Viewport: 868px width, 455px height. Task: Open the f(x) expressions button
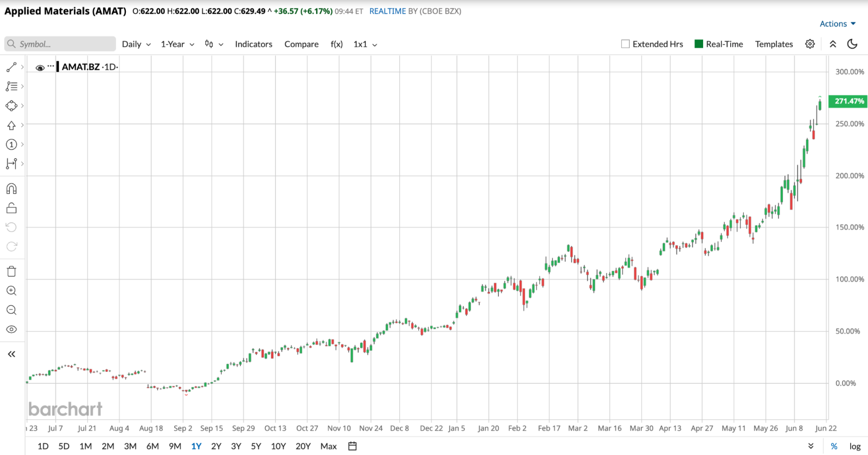click(x=336, y=44)
